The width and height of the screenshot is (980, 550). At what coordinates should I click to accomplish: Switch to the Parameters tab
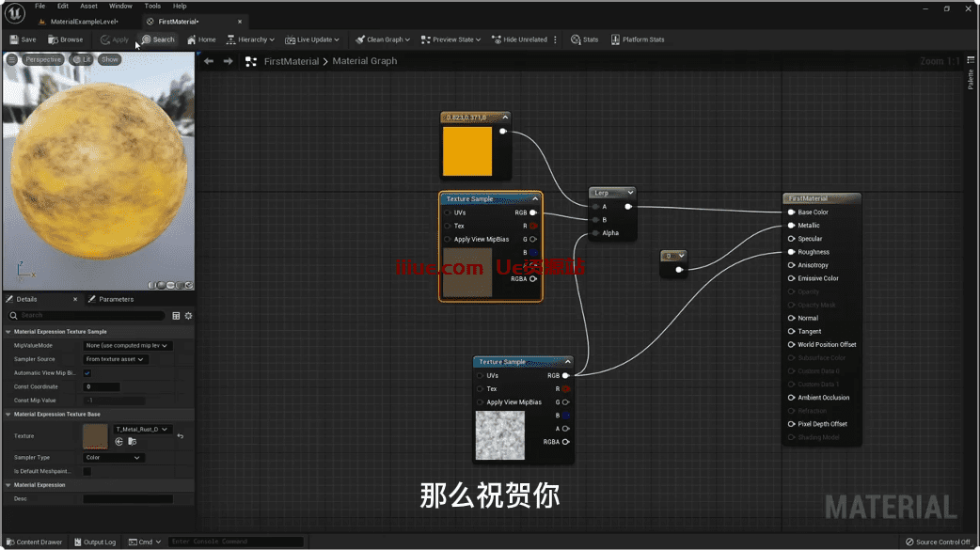click(x=111, y=299)
